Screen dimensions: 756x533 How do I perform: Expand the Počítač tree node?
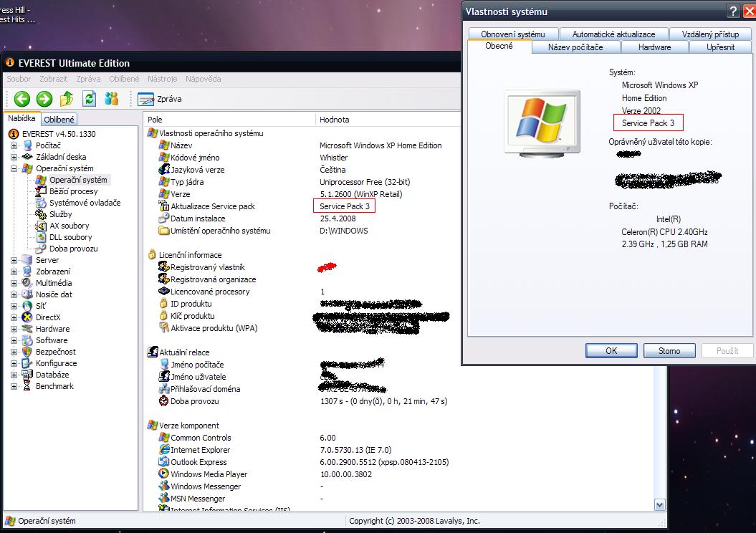pos(14,145)
